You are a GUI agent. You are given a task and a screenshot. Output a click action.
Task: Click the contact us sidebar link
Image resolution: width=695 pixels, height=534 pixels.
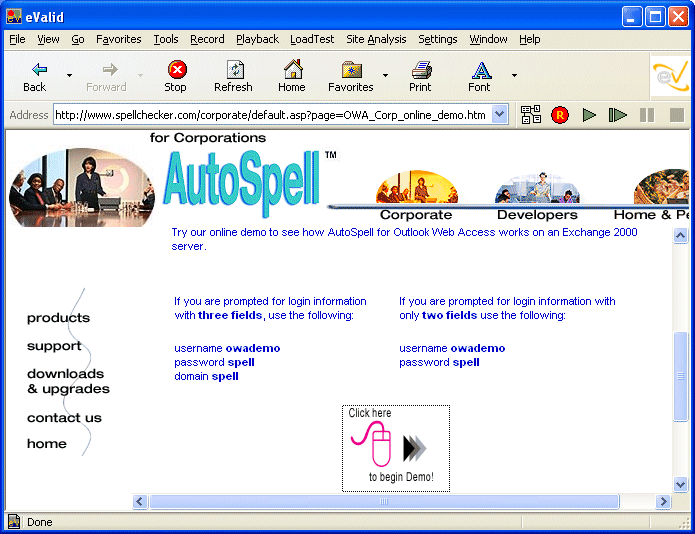click(x=64, y=417)
